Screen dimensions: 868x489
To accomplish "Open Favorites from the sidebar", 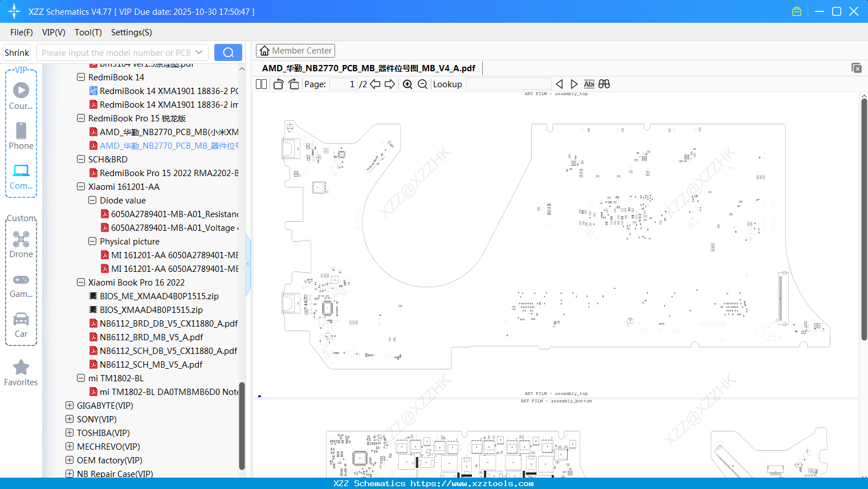I will (x=21, y=373).
